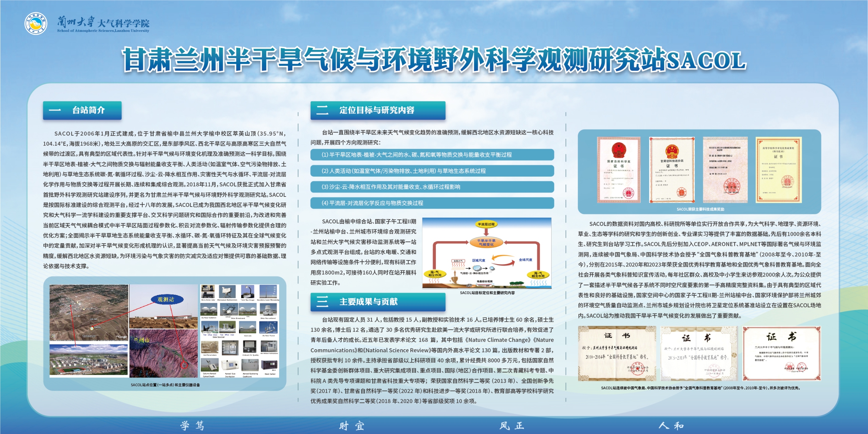Click the 兰州市 satellite terrain map
Viewport: 868px width, 434px height.
[163, 354]
